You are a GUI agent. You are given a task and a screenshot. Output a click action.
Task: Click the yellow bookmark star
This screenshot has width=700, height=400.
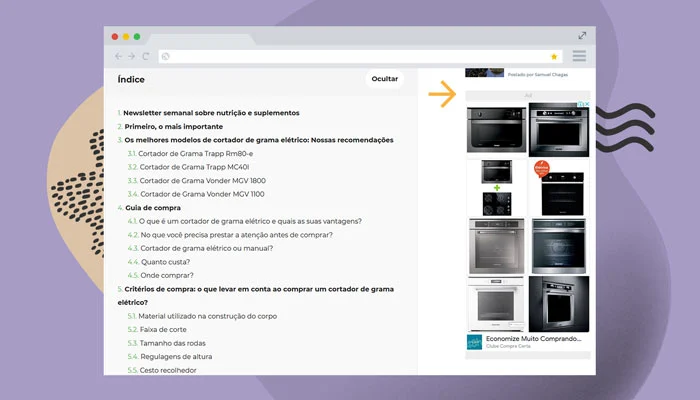click(x=554, y=57)
